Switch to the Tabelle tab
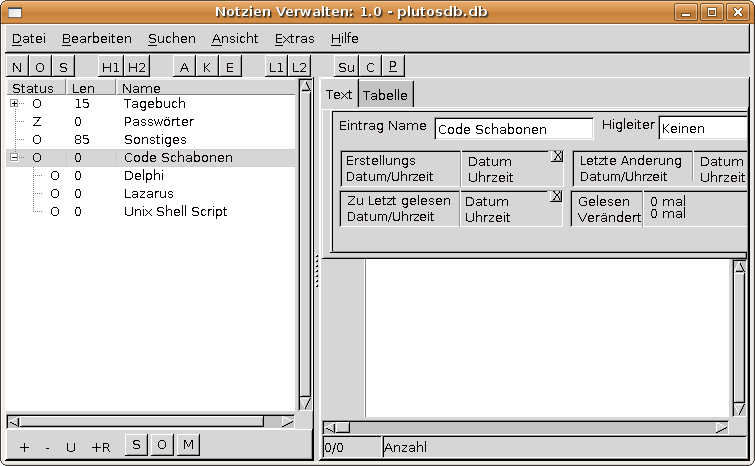Screen dimensions: 755x466 click(385, 95)
